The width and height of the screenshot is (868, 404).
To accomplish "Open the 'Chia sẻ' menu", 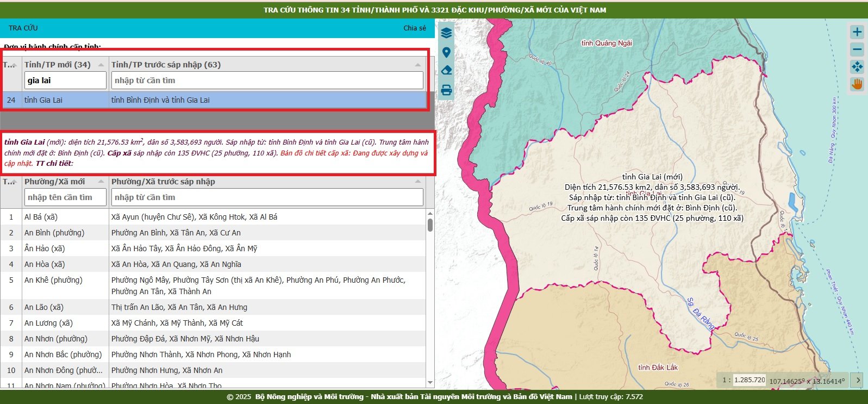I will pos(415,28).
